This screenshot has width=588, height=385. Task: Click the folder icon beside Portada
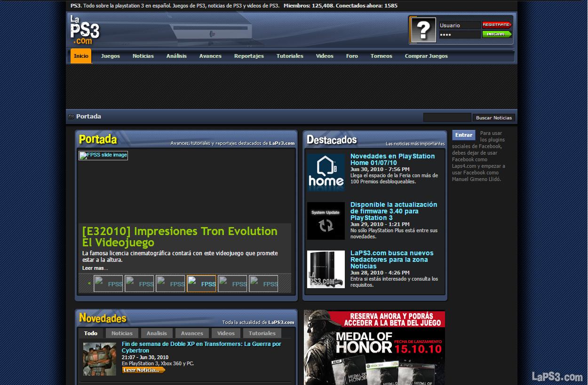pos(71,117)
